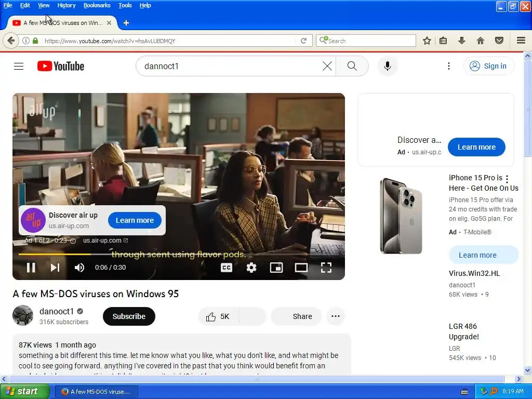Open the History menu

pyautogui.click(x=66, y=5)
